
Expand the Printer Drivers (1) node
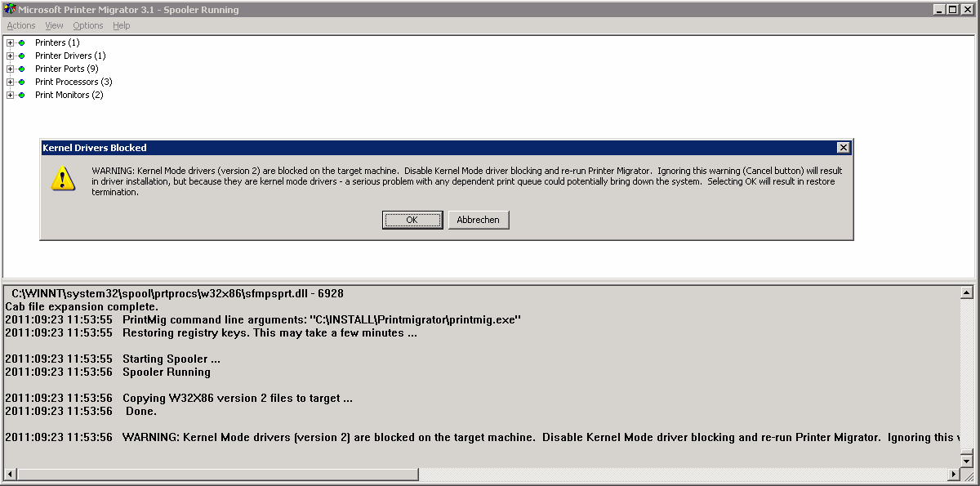coord(10,56)
